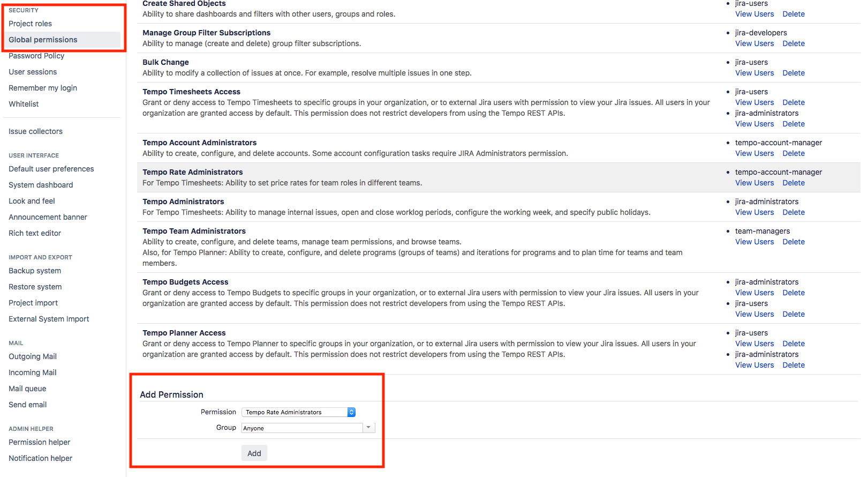This screenshot has width=868, height=477.
Task: Delete tempo-account-manager from Tempo Account Administrators
Action: tap(794, 153)
